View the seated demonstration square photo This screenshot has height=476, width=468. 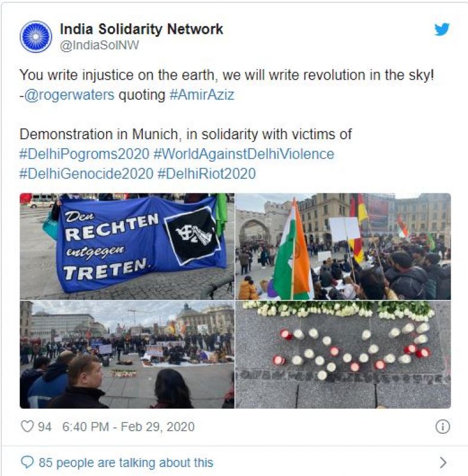(x=127, y=355)
